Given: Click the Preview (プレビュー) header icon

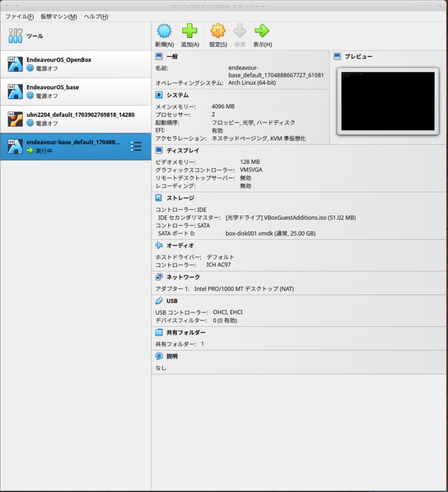Looking at the screenshot, I should (x=337, y=56).
